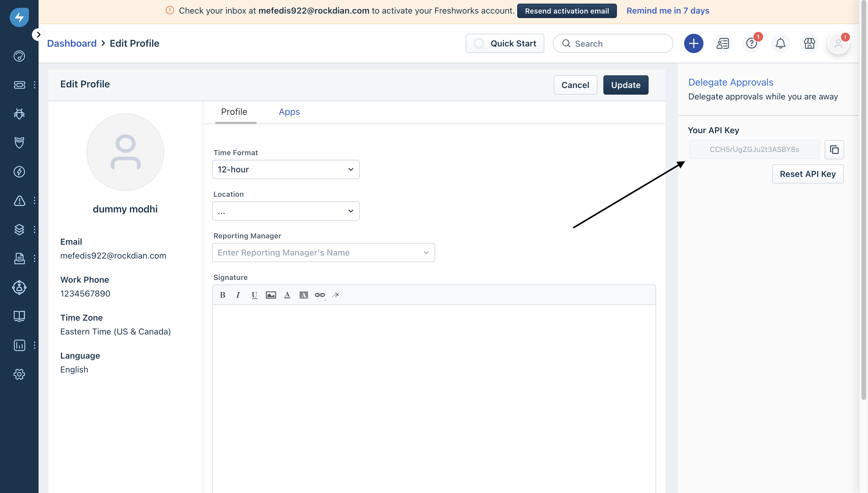
Task: Open Admin settings gear in sidebar
Action: coord(19,374)
